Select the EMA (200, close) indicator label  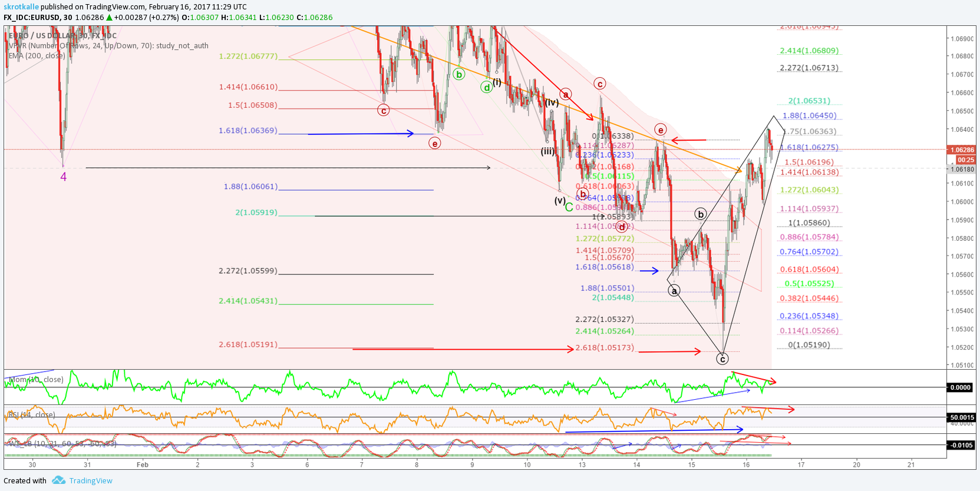[x=37, y=55]
